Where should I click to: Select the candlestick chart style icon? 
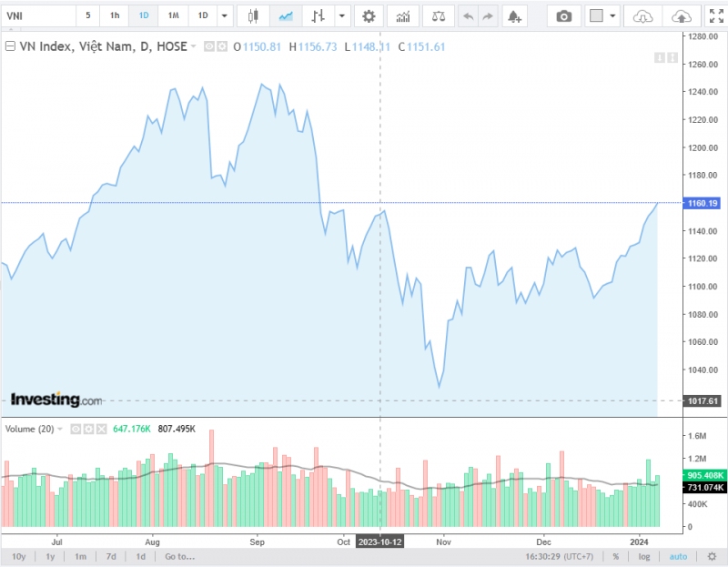click(x=253, y=16)
